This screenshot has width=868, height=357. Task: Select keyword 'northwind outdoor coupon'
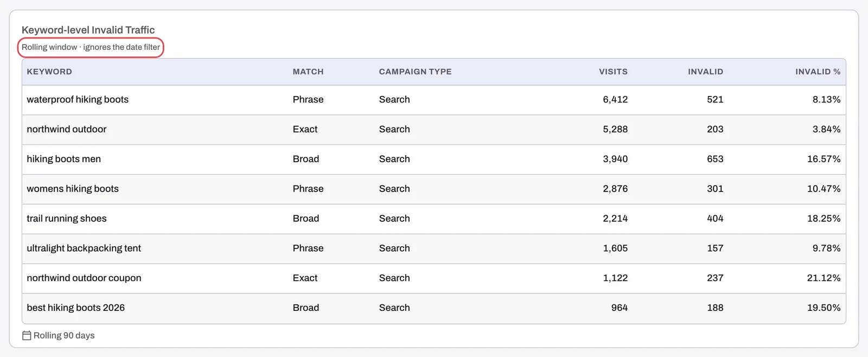84,278
